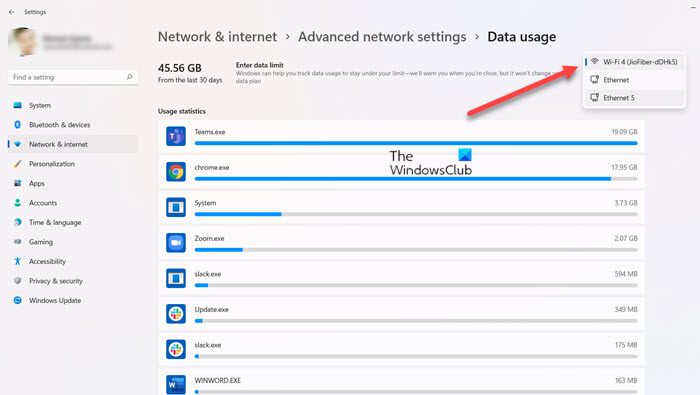Click the chrome.exe app icon
700x395 pixels.
tap(176, 172)
